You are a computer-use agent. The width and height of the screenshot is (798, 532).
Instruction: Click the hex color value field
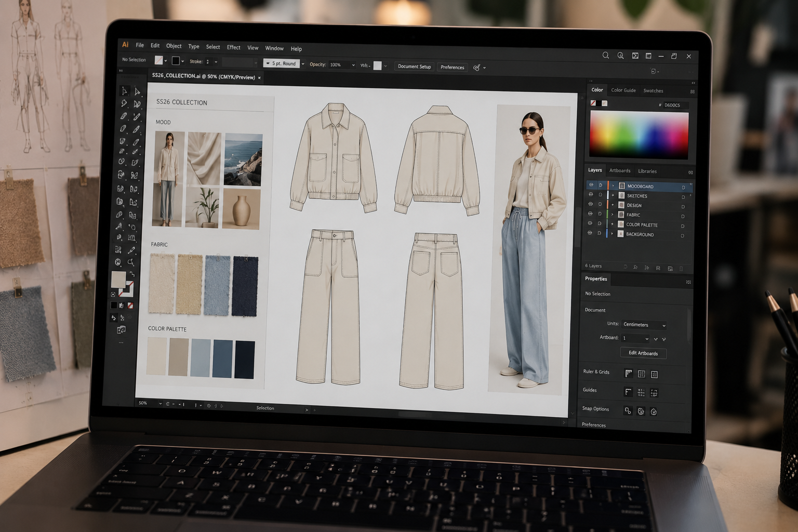tap(673, 105)
